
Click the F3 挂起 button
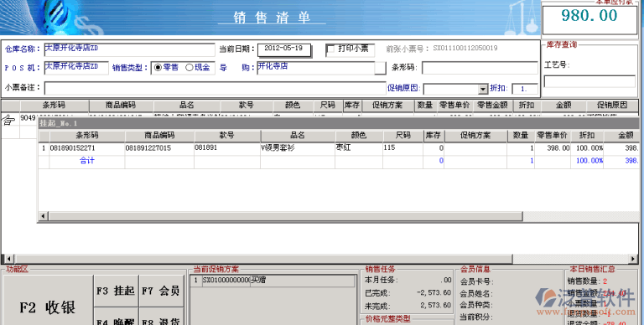tap(116, 291)
